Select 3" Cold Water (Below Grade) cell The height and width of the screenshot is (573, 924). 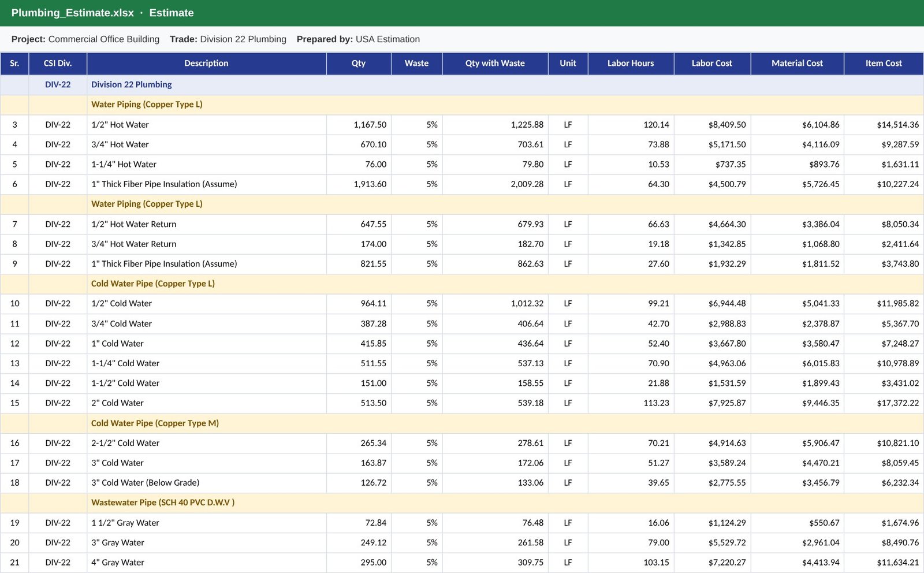206,483
